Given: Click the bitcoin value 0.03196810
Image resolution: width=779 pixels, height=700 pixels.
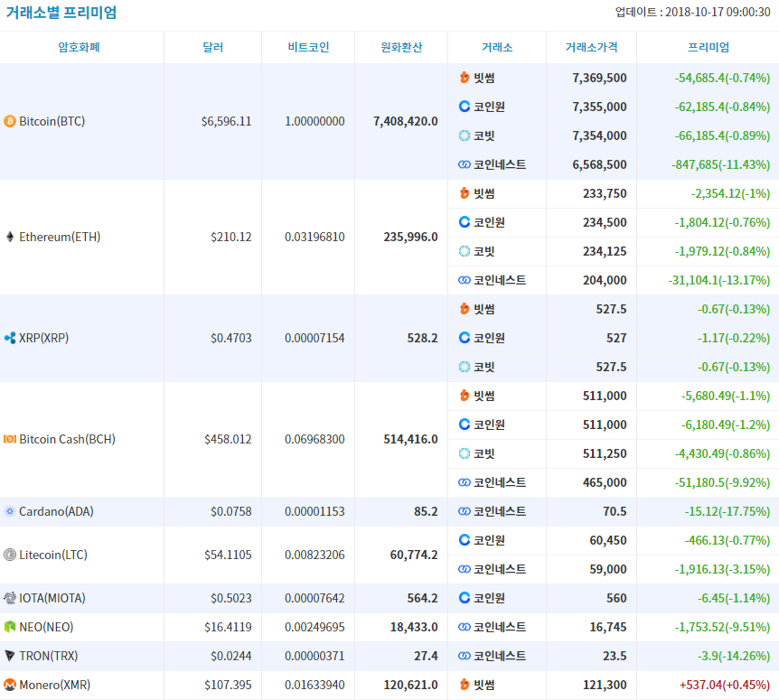Looking at the screenshot, I should tap(314, 237).
